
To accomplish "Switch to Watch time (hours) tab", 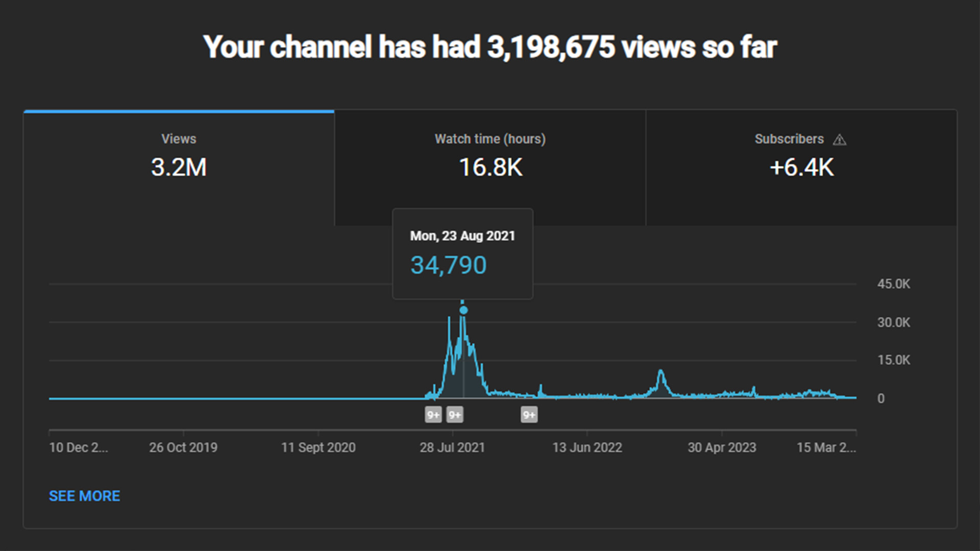I will click(x=490, y=168).
